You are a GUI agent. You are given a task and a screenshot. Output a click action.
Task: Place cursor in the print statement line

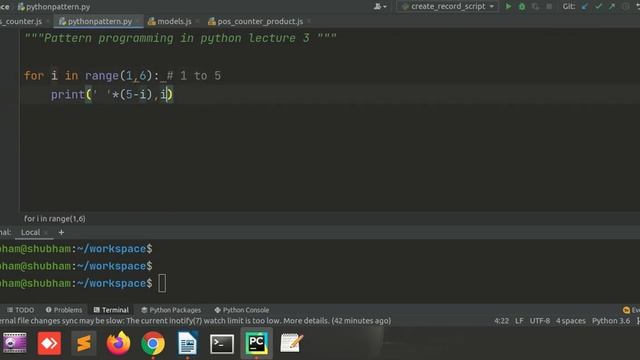coord(112,95)
